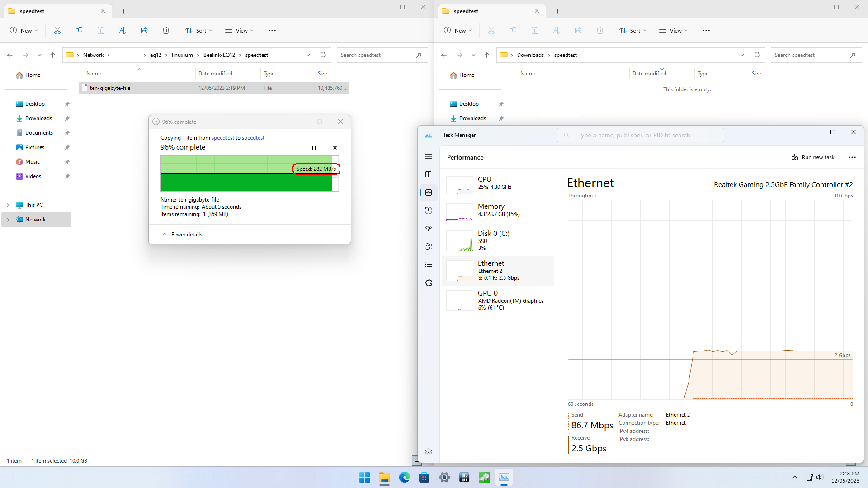868x488 pixels.
Task: Open source speedtest link in copy dialog
Action: click(x=223, y=138)
